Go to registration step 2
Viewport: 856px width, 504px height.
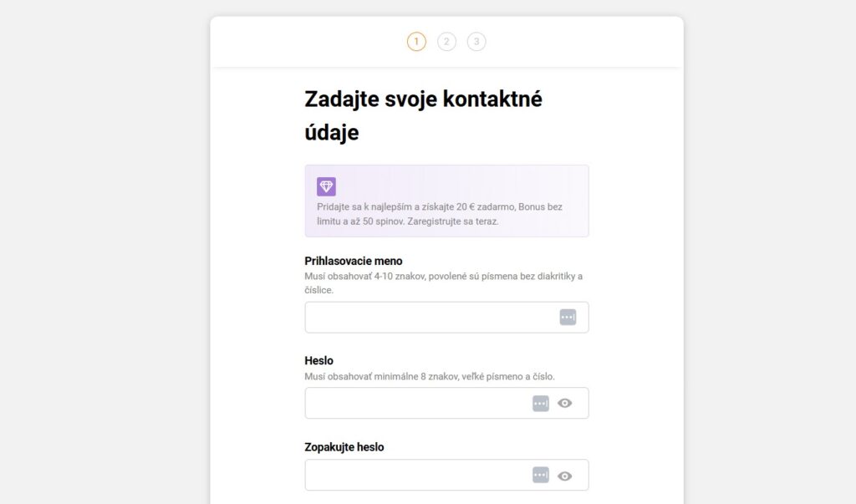pos(446,42)
